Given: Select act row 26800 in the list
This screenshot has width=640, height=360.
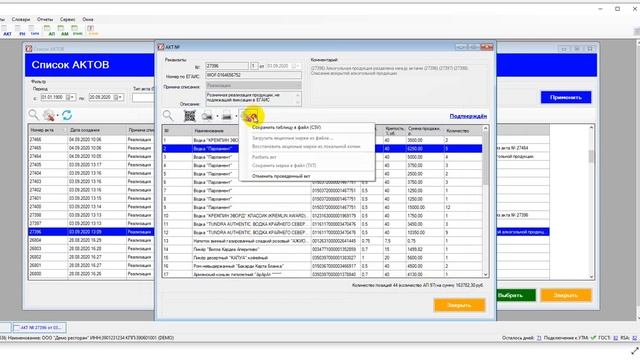Looking at the screenshot, I should pyautogui.click(x=91, y=273).
